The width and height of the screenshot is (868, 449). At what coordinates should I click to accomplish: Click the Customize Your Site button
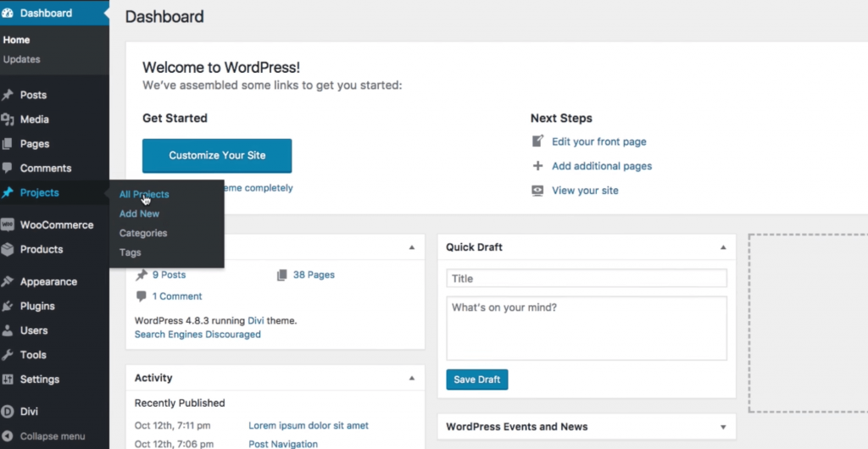pyautogui.click(x=217, y=155)
